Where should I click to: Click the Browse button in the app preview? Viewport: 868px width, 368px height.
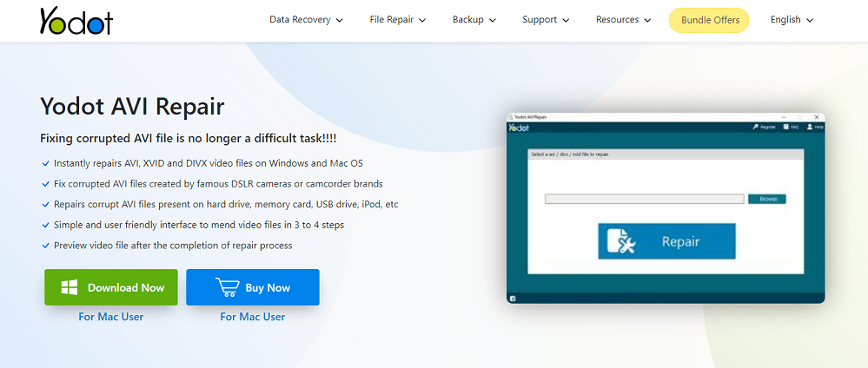coord(767,200)
